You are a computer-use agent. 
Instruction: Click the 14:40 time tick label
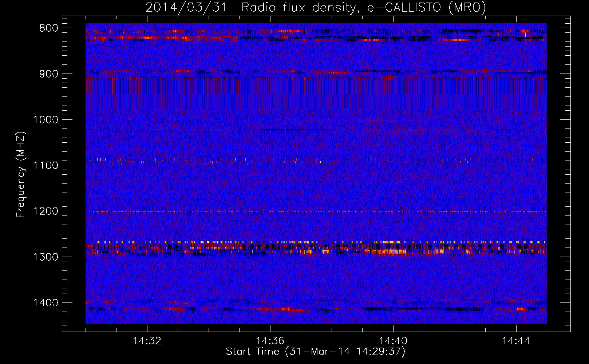tap(393, 341)
